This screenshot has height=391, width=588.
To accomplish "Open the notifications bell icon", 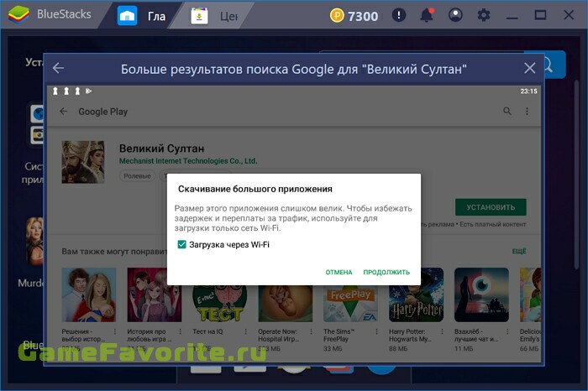I will point(427,15).
